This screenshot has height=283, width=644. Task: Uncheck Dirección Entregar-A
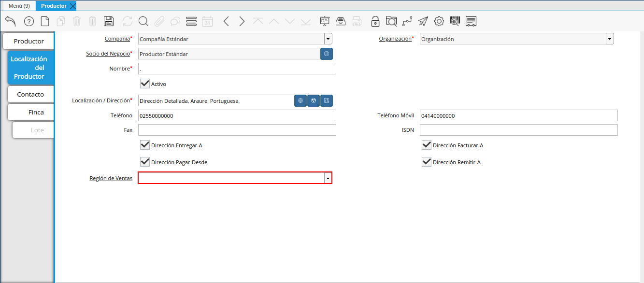tap(145, 145)
